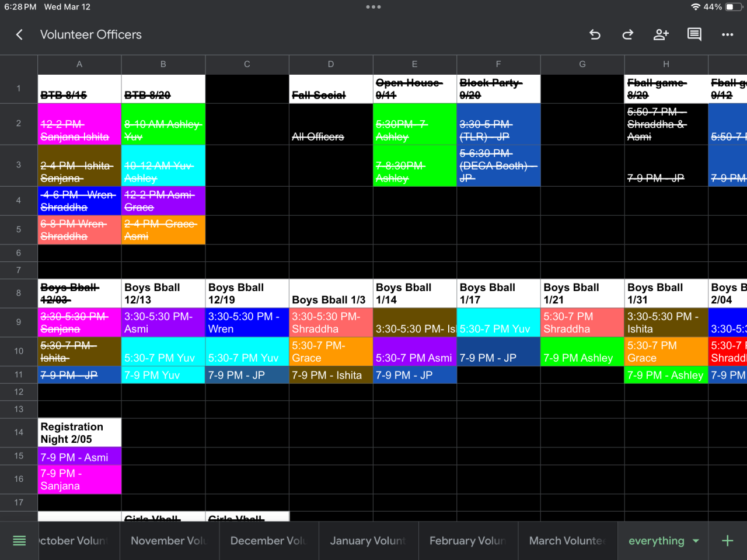
Task: Select the '5-6:30 PM (DECA Booth) - JP' cell
Action: (x=498, y=166)
